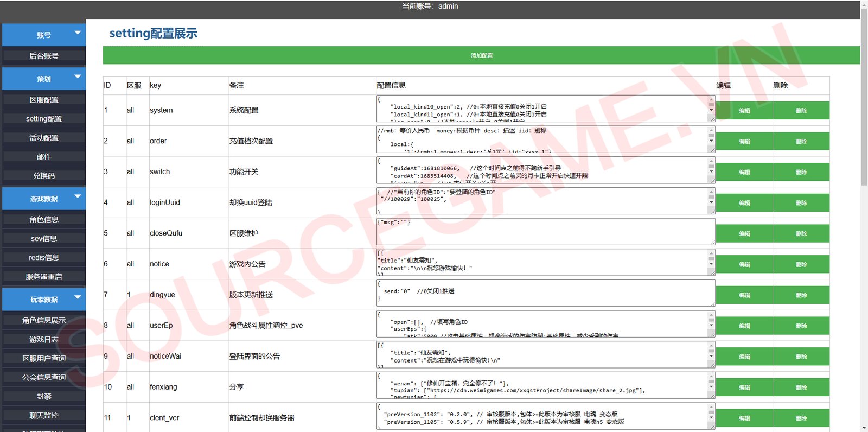Open 服务器重启 in the sidebar
The image size is (868, 432).
tap(44, 277)
